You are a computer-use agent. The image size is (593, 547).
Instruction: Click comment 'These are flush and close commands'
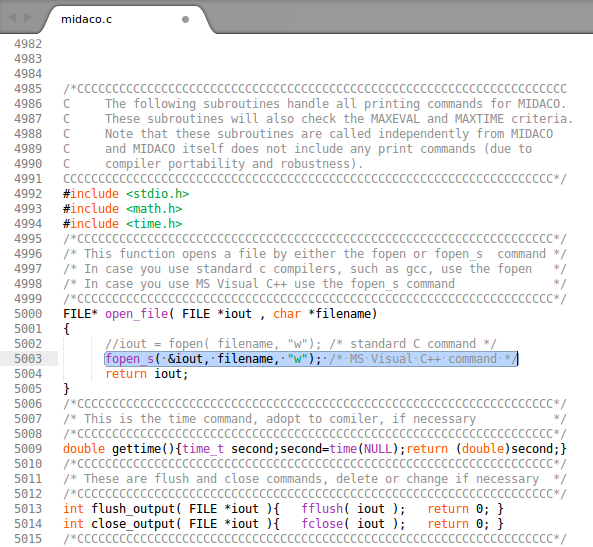click(x=203, y=479)
